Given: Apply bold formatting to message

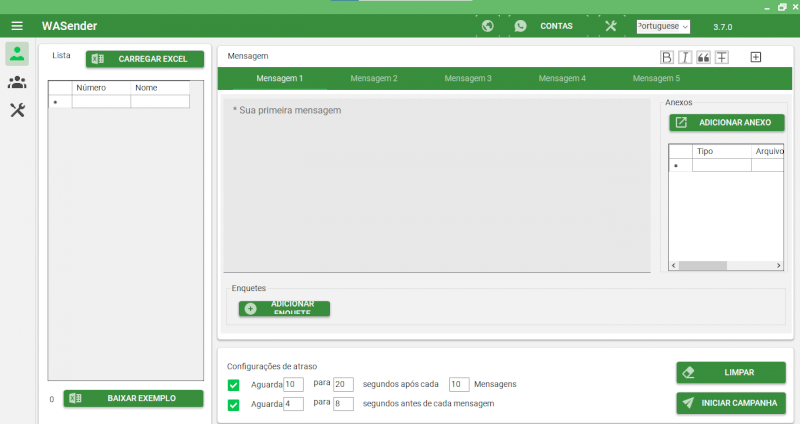Looking at the screenshot, I should (667, 57).
